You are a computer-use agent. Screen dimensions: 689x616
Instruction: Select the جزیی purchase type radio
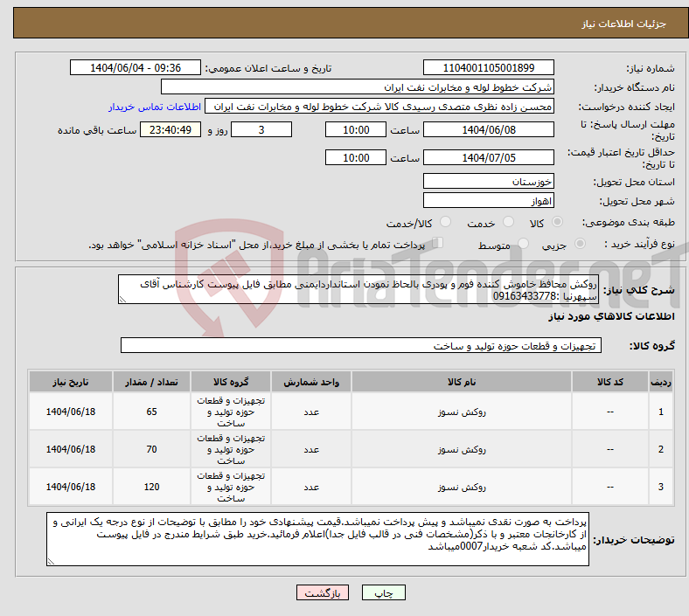[x=580, y=244]
